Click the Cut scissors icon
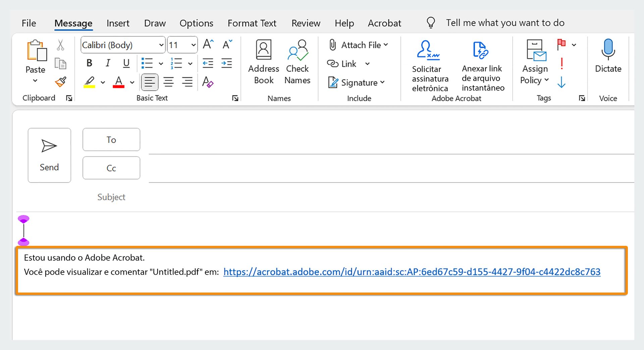The height and width of the screenshot is (350, 644). click(60, 45)
